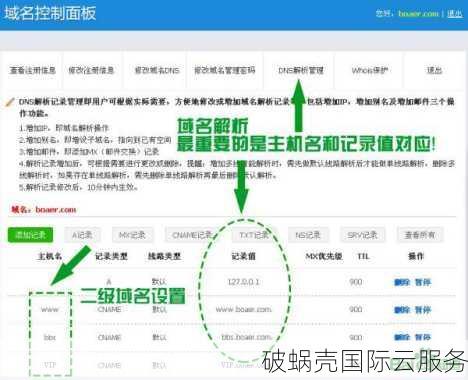Click the MX优先级 column header
Viewport: 468px width, 380px height.
click(x=324, y=256)
